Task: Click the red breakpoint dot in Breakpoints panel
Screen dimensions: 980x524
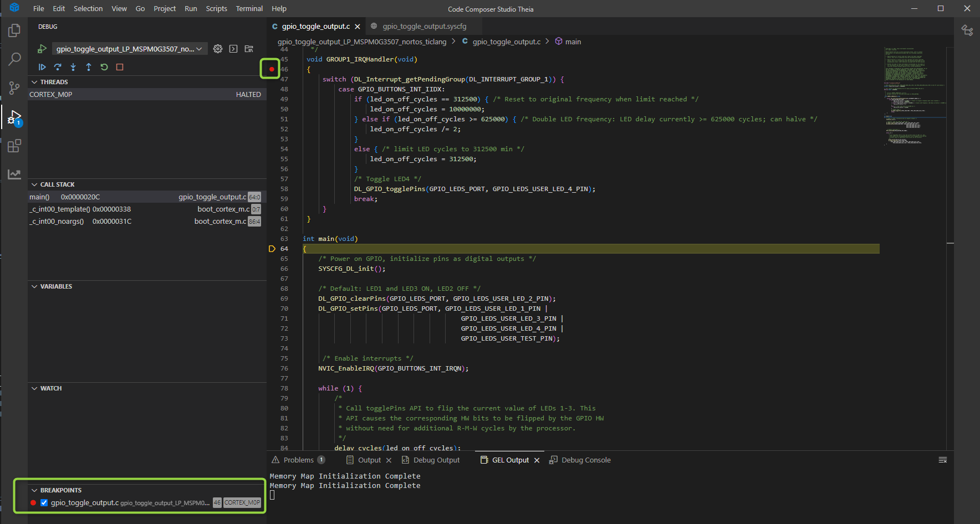Action: click(33, 502)
